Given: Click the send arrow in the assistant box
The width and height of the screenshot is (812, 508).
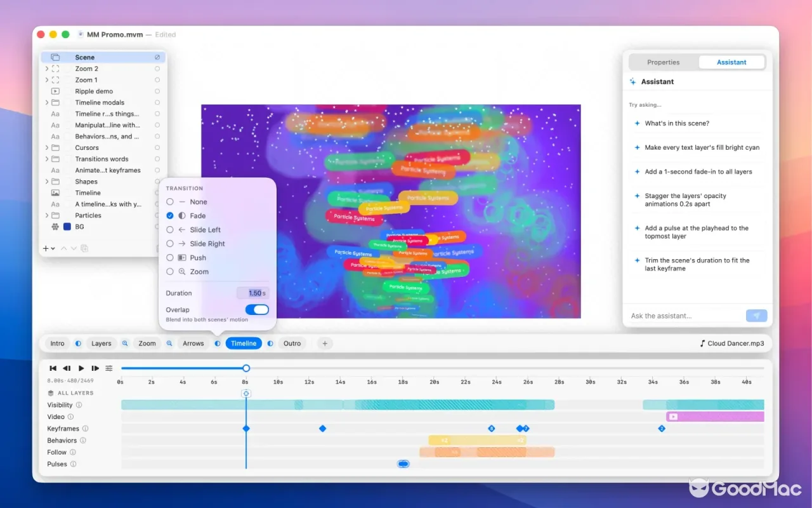Looking at the screenshot, I should (x=756, y=316).
